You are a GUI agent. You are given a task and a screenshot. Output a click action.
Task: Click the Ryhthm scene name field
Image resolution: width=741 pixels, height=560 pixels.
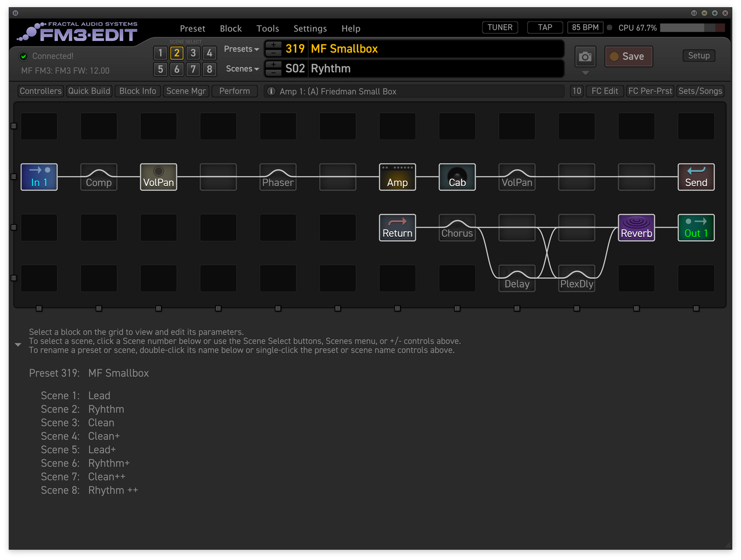(x=436, y=69)
